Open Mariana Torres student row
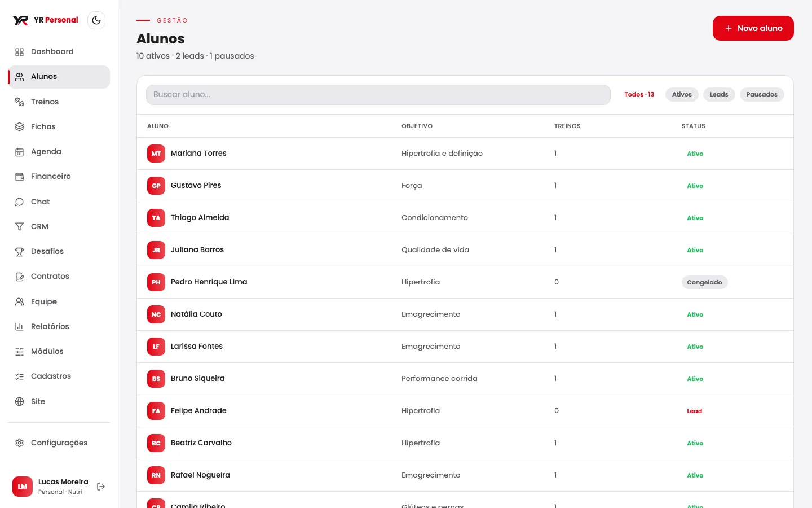This screenshot has width=812, height=508. tap(465, 154)
